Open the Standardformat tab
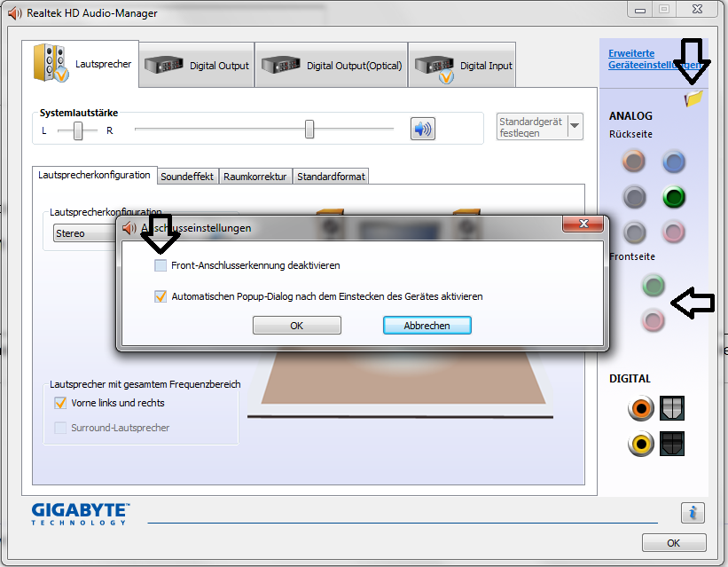 click(x=331, y=177)
